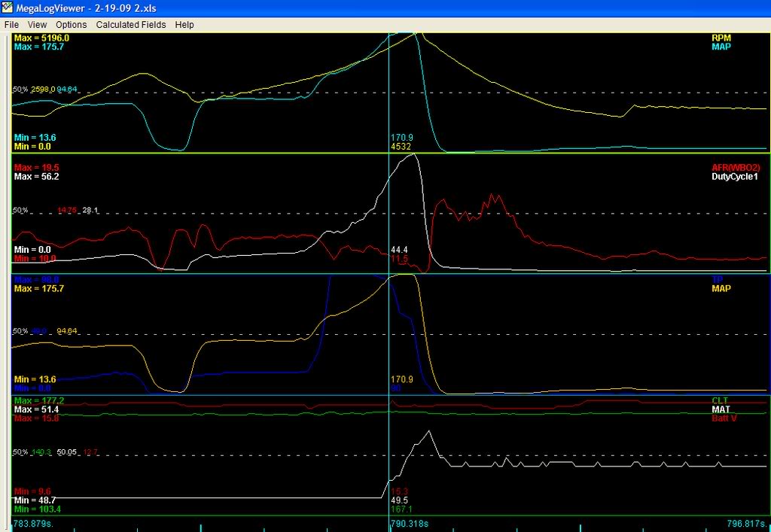Open the Options menu
Screen dimensions: 771x532
tap(71, 24)
